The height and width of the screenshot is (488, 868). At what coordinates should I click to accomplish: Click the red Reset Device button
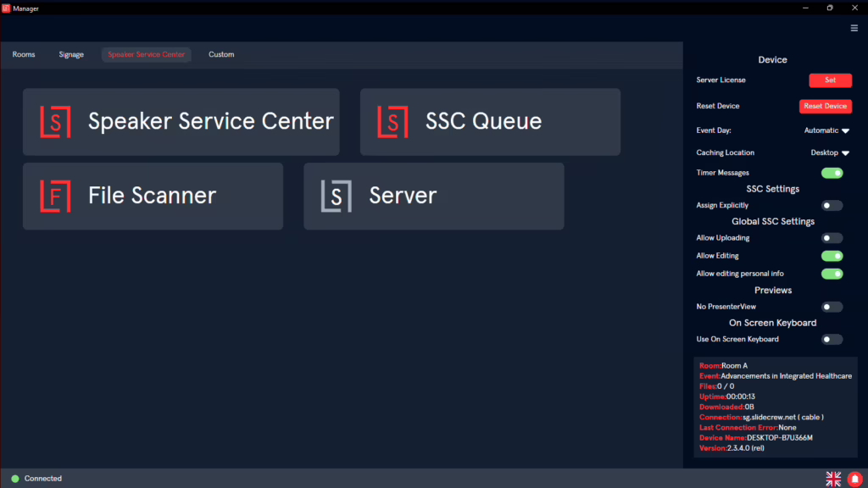point(826,106)
